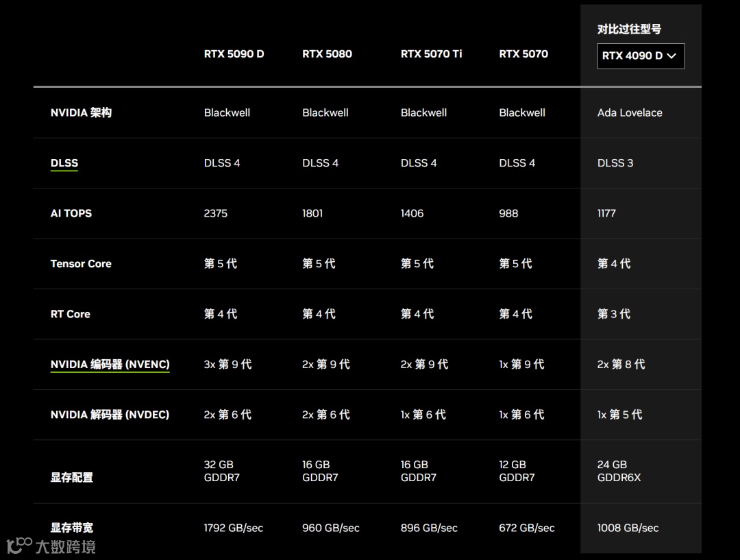Select the 第 3 代 RT Core cell

click(614, 314)
